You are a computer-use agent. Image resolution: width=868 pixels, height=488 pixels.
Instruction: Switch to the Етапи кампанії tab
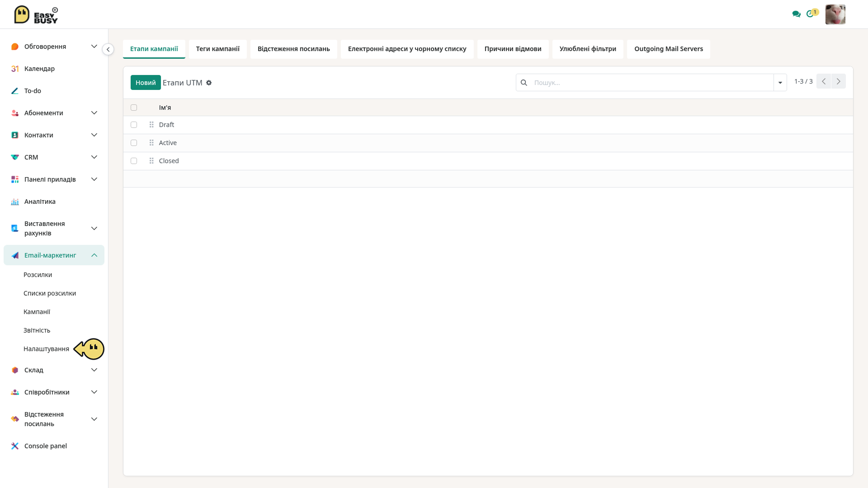pyautogui.click(x=154, y=49)
